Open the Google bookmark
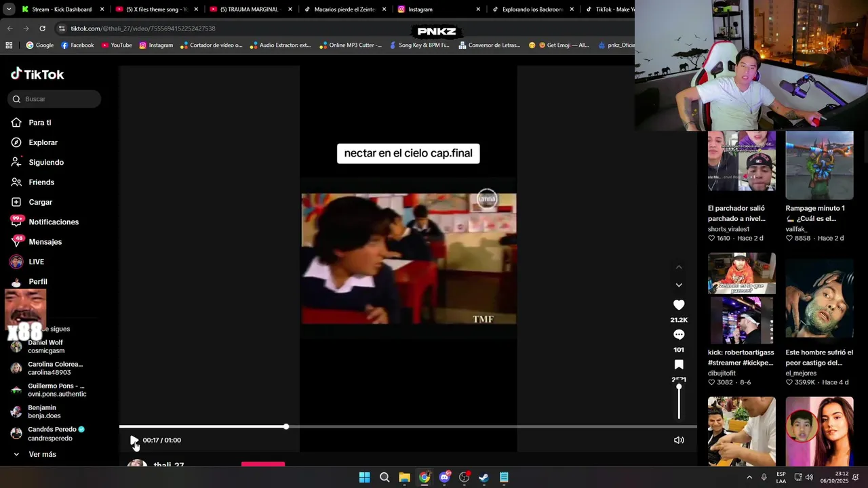The image size is (868, 488). (x=40, y=45)
